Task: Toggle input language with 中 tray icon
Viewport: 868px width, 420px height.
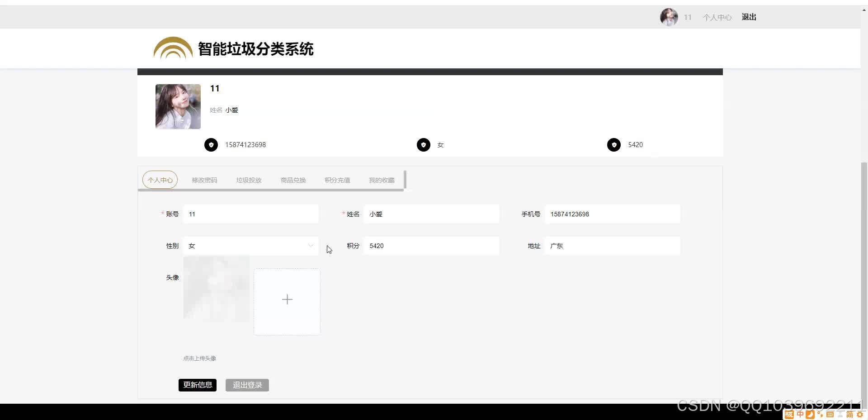Action: pyautogui.click(x=800, y=414)
